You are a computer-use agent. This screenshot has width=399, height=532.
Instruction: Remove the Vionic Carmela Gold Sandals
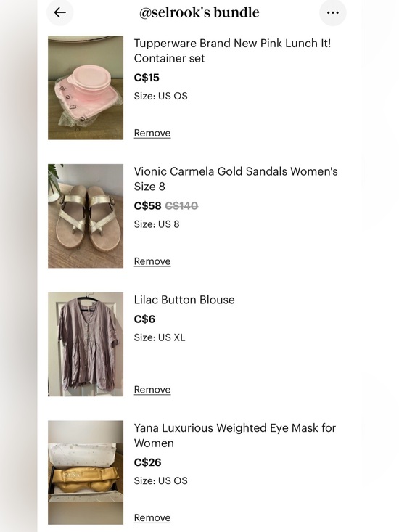coord(152,261)
